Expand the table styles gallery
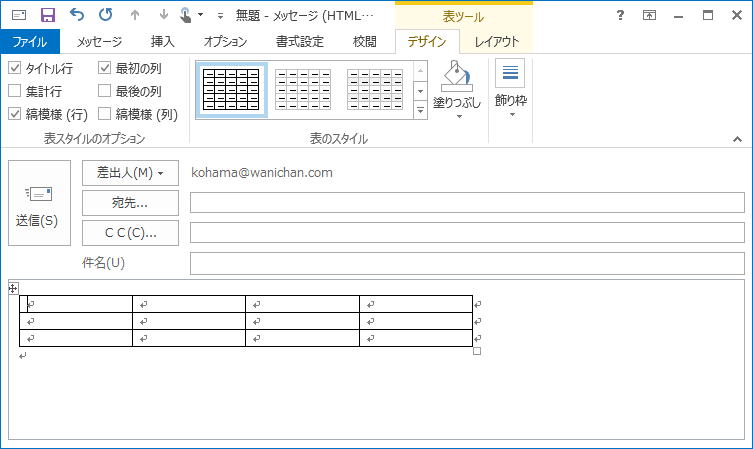The width and height of the screenshot is (753, 449). pos(421,108)
